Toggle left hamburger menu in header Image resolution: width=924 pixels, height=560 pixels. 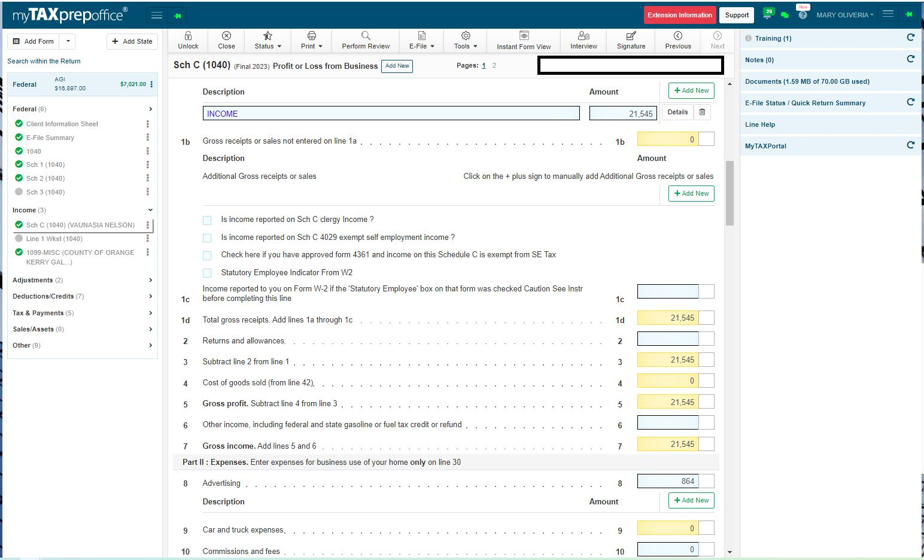coord(157,15)
